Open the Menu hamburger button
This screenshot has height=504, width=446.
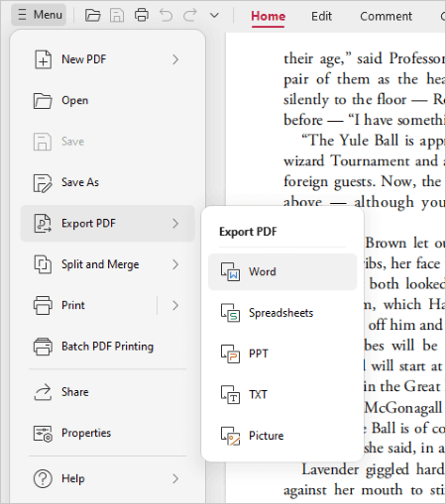point(39,15)
